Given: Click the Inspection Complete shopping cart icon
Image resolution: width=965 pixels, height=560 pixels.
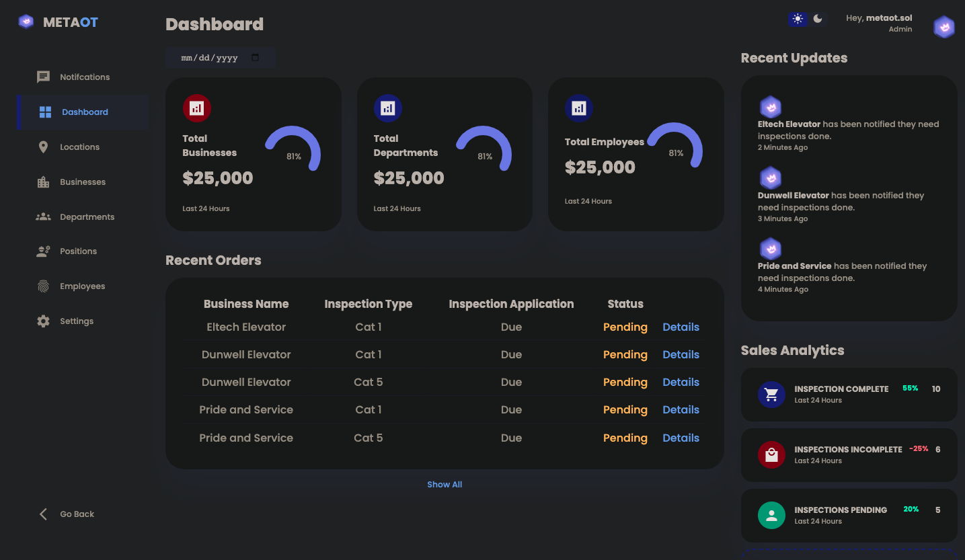Looking at the screenshot, I should click(771, 395).
